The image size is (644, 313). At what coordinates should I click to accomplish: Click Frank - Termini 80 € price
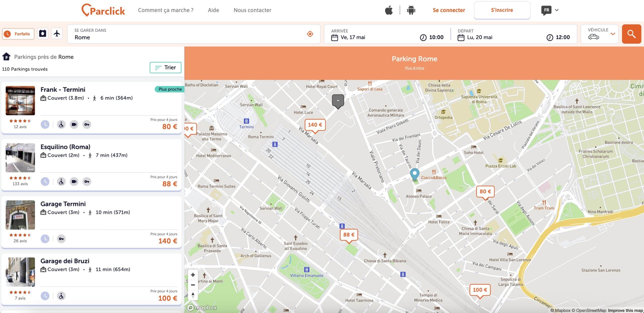170,127
